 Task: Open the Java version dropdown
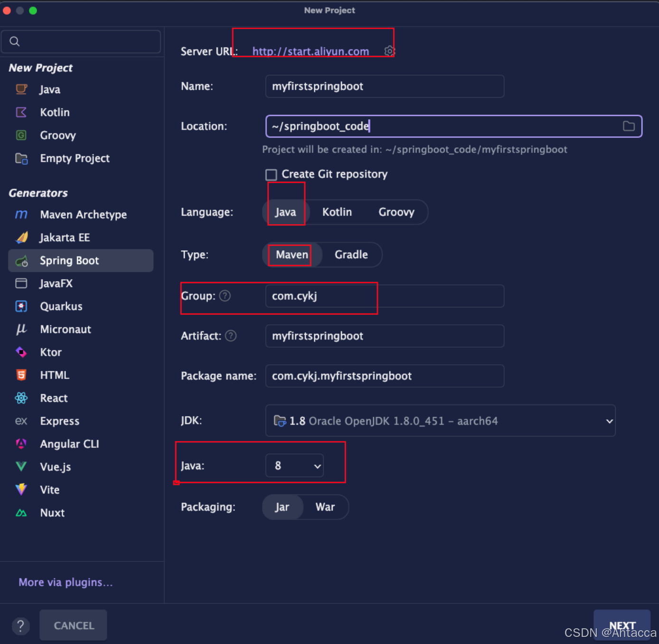(294, 465)
